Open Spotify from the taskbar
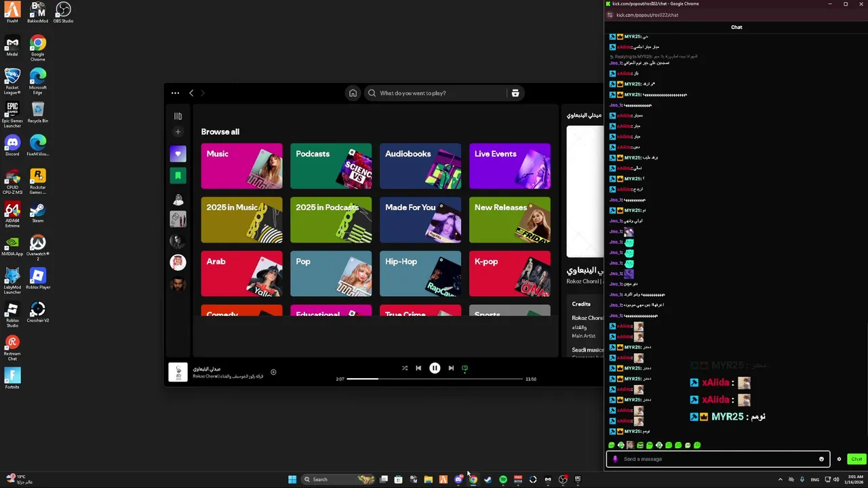Screen dimensions: 868x488 tap(503, 479)
